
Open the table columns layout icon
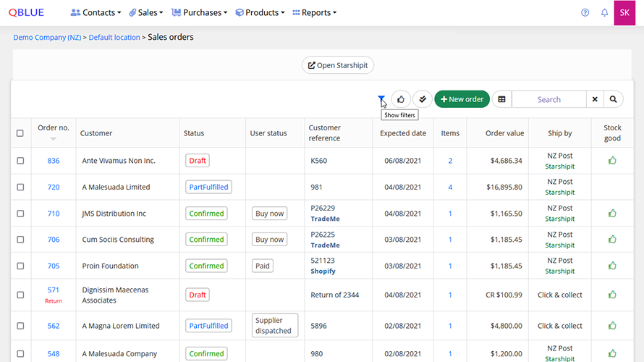[501, 99]
